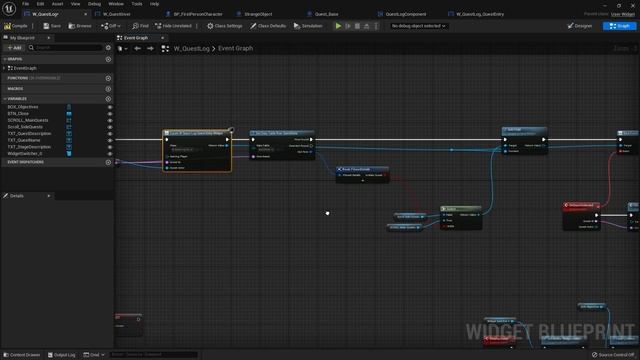Switch to W_QuestGiver tab

click(117, 14)
